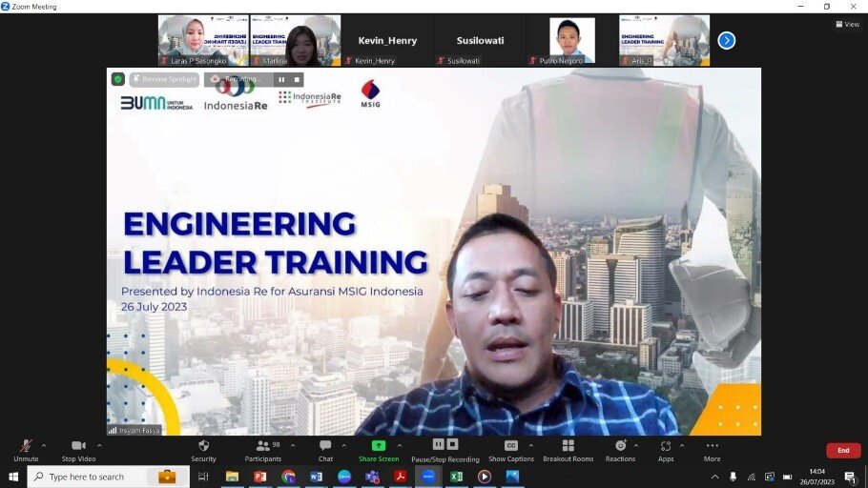Open the Chat panel
Screen dimensions: 868x488
coord(325,451)
